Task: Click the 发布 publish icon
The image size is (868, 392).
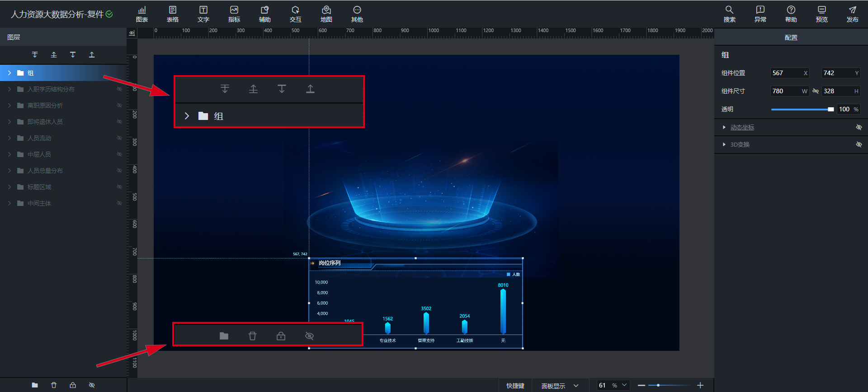Action: 852,14
